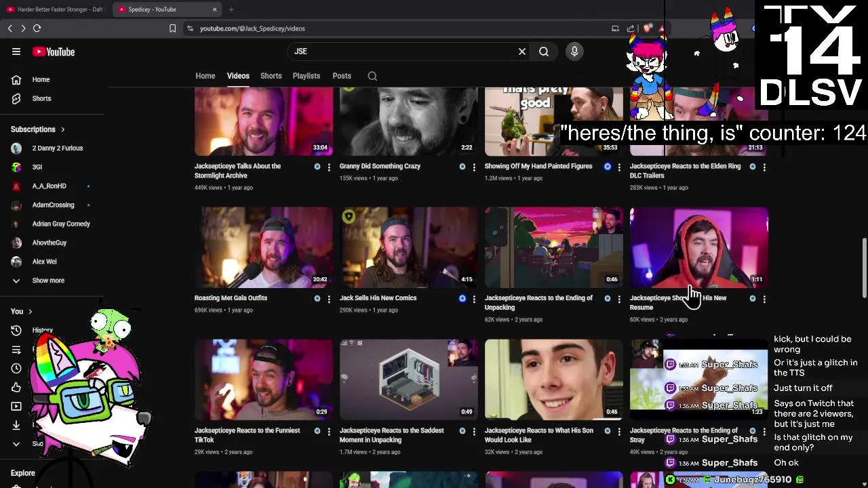Switch to the Harder Better Faster Stronger browser tab
This screenshot has height=488, width=868.
coord(55,9)
